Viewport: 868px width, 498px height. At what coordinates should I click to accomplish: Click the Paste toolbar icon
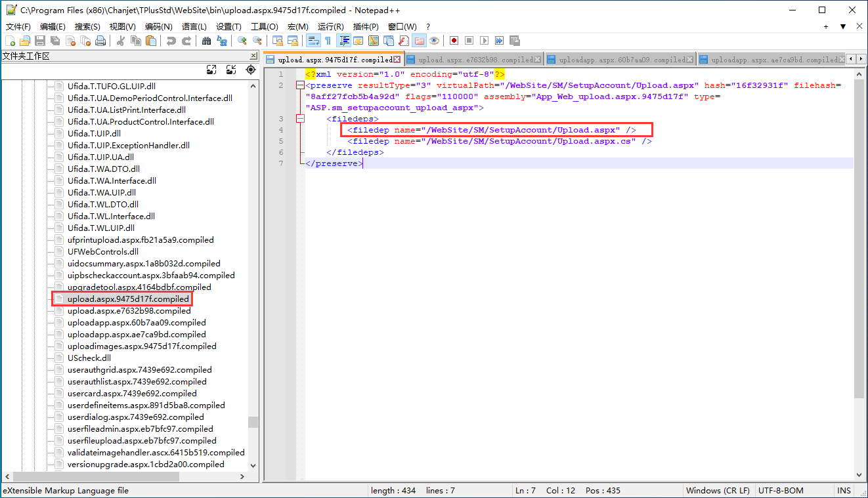tap(151, 41)
